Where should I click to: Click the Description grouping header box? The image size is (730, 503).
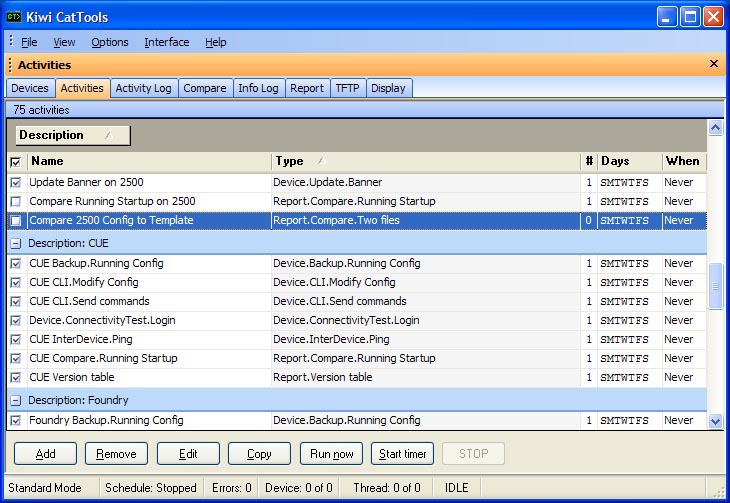73,135
